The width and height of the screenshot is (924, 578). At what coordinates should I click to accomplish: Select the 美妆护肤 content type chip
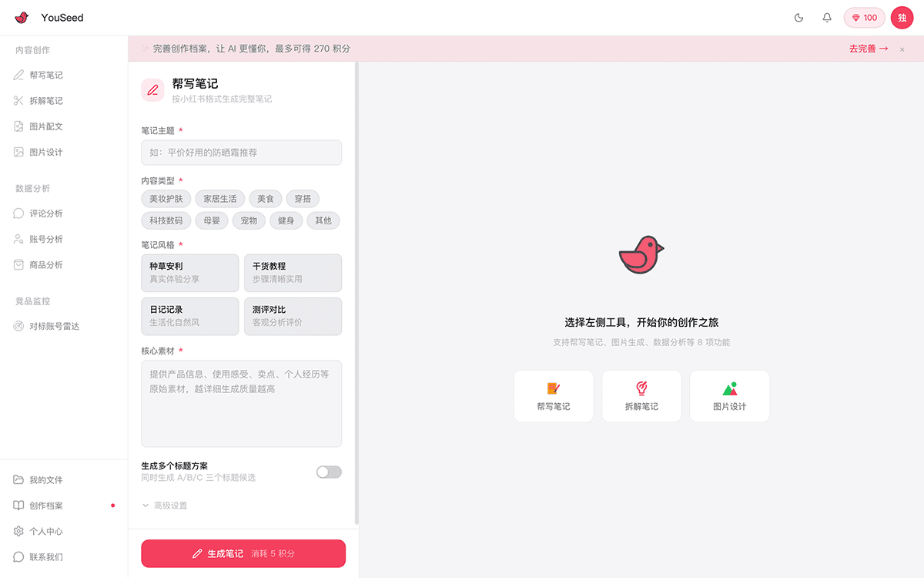coord(166,199)
